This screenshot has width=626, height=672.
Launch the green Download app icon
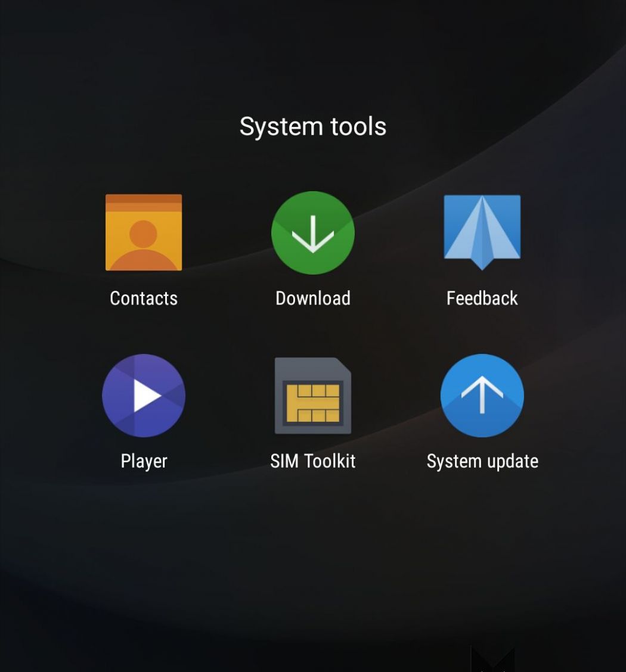313,232
